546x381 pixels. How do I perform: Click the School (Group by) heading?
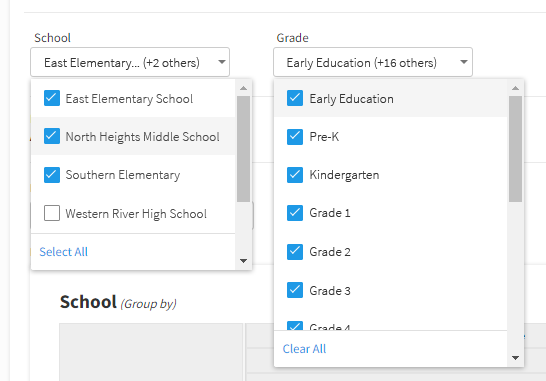click(x=118, y=302)
